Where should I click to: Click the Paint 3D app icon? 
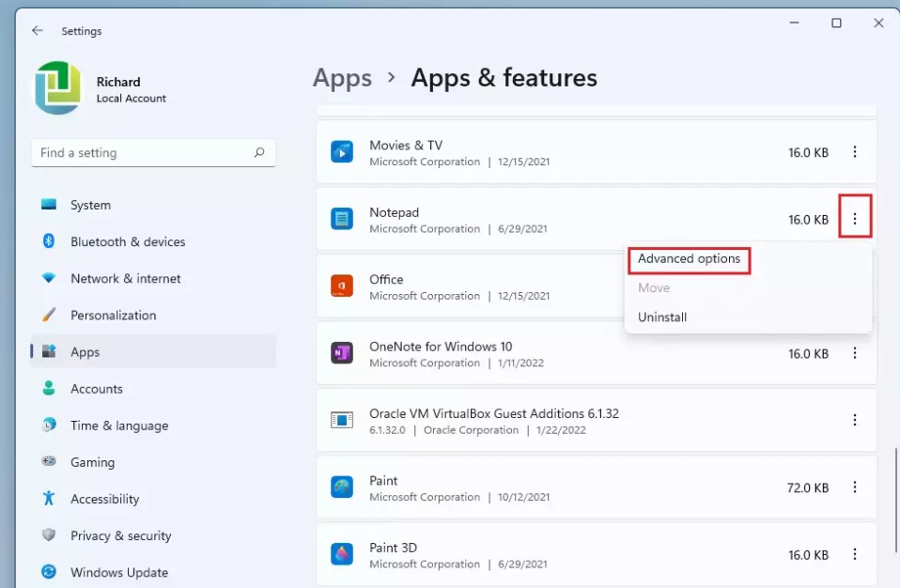(342, 554)
